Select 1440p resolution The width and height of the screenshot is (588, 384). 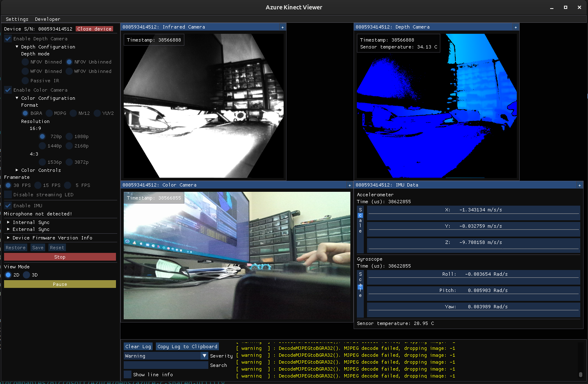tap(42, 146)
